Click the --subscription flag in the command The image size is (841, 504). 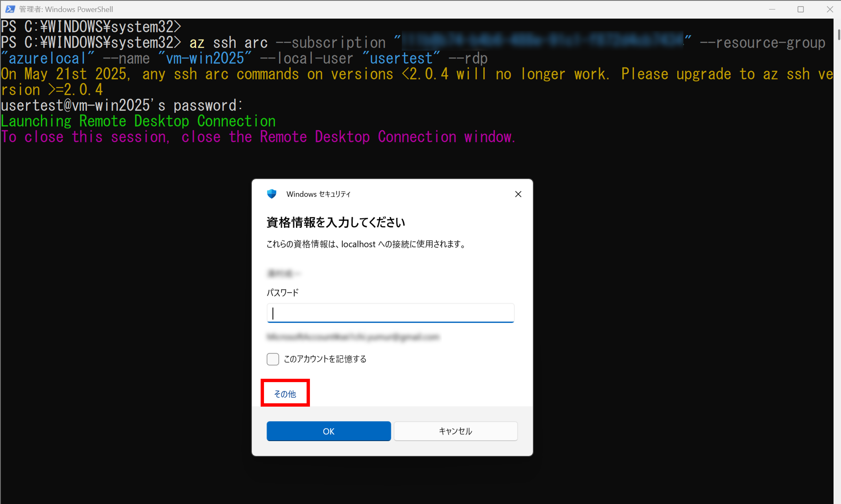click(331, 43)
